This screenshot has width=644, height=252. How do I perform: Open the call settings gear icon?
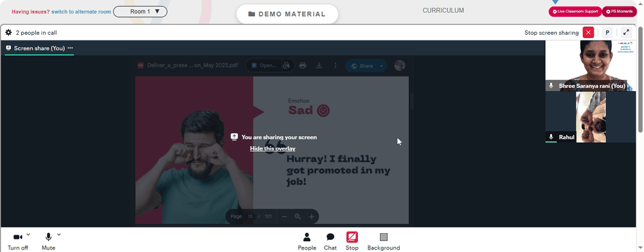[8, 32]
